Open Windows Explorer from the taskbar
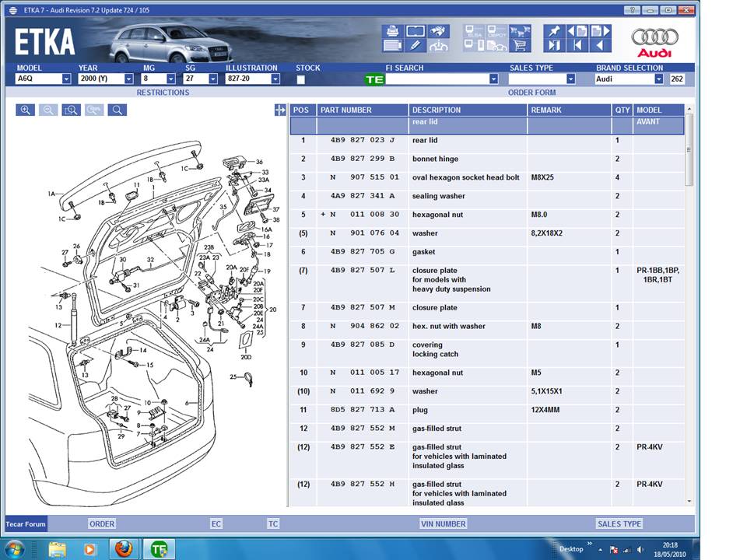Viewport: 747px width, 560px height. (57, 549)
